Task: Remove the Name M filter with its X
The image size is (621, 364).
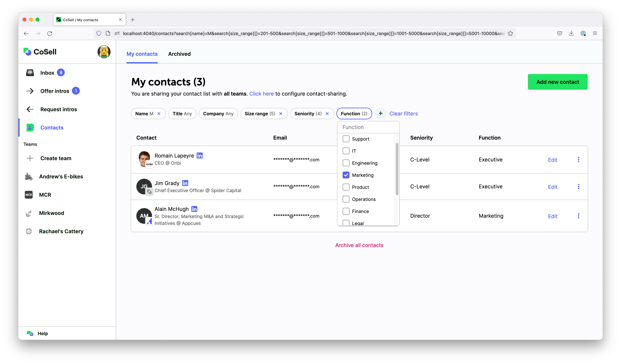Action: 159,114
